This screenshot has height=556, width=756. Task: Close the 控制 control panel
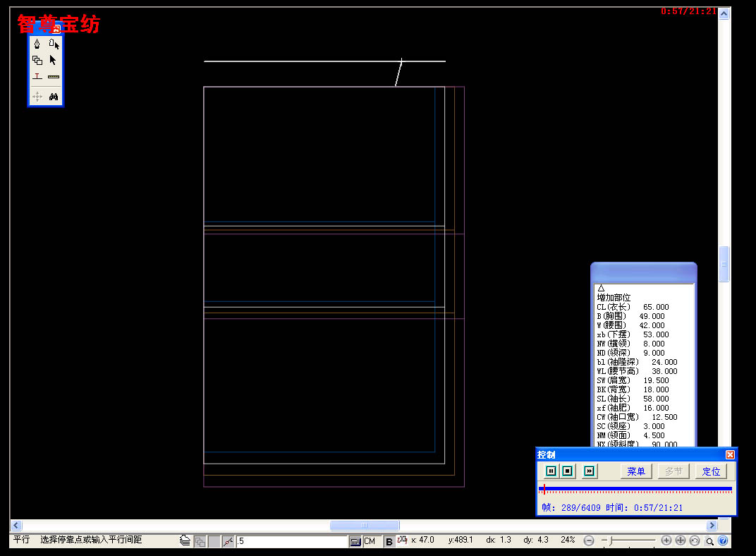tap(730, 454)
